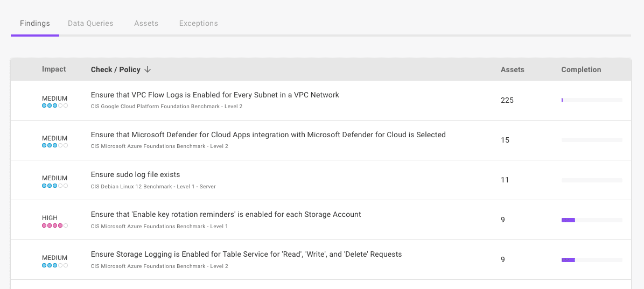The width and height of the screenshot is (644, 289).
Task: Open the key rotation reminders finding
Action: coord(226,214)
